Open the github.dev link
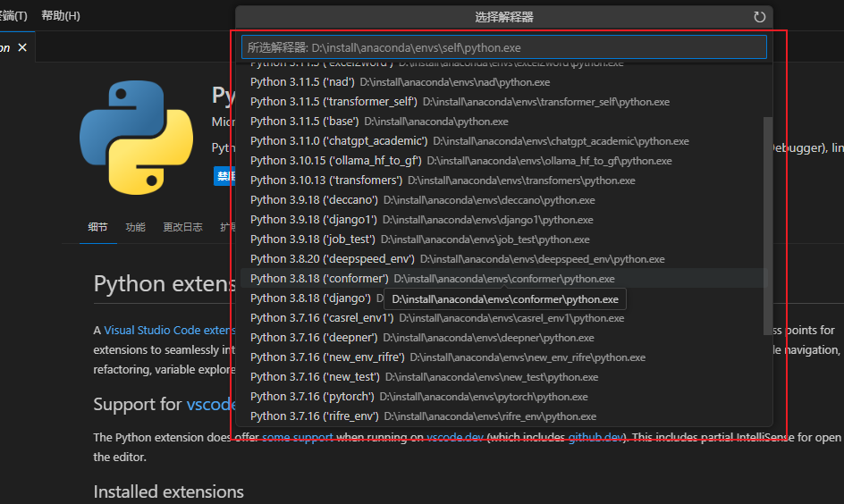The image size is (844, 504). pos(595,437)
